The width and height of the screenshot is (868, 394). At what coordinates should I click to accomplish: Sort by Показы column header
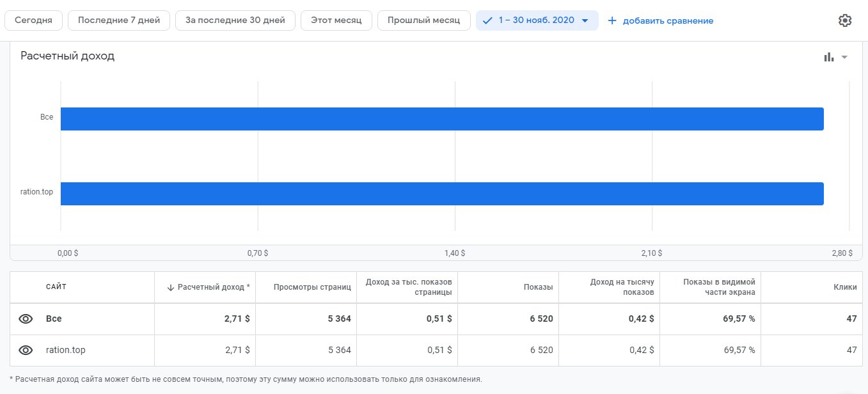pyautogui.click(x=538, y=288)
